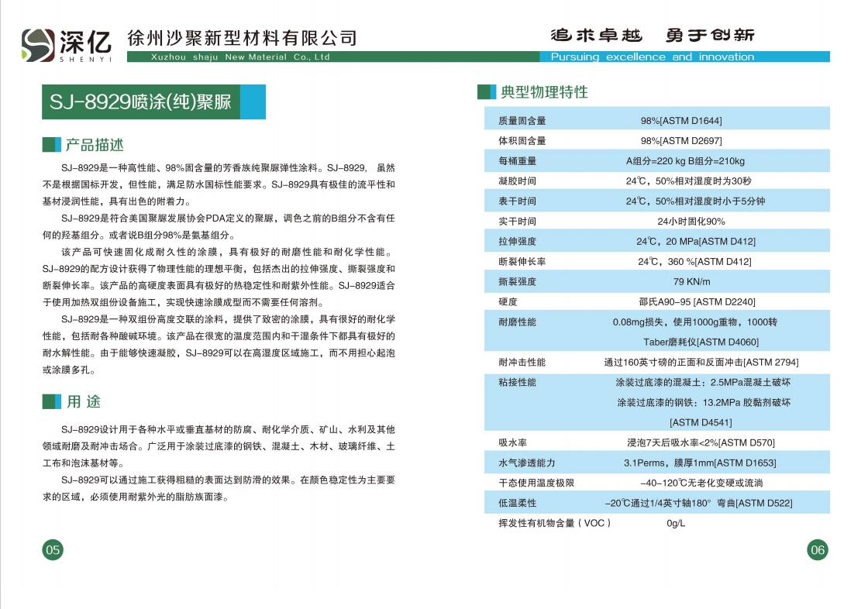Click the value '98%[ASTM D2697]'
The height and width of the screenshot is (609, 868).
coord(681,140)
